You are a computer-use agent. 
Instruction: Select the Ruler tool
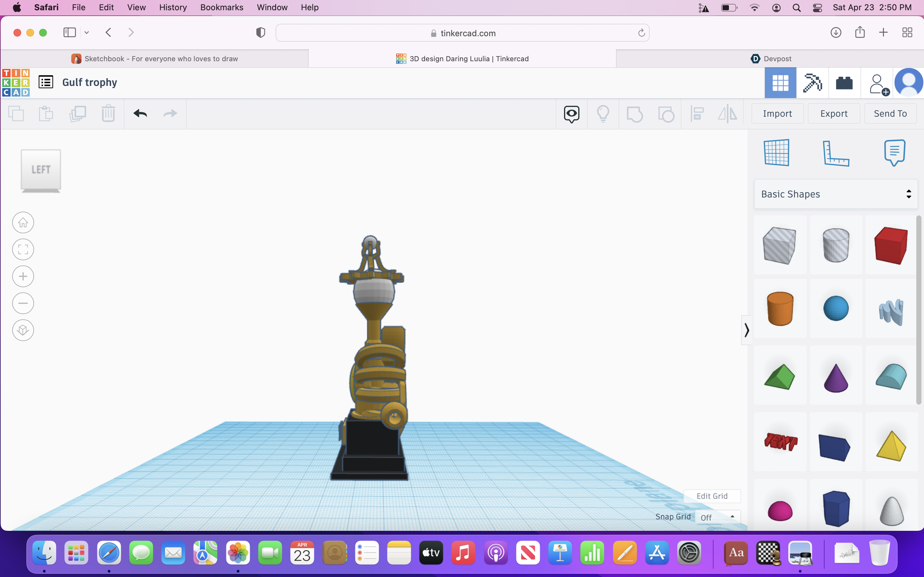(835, 154)
